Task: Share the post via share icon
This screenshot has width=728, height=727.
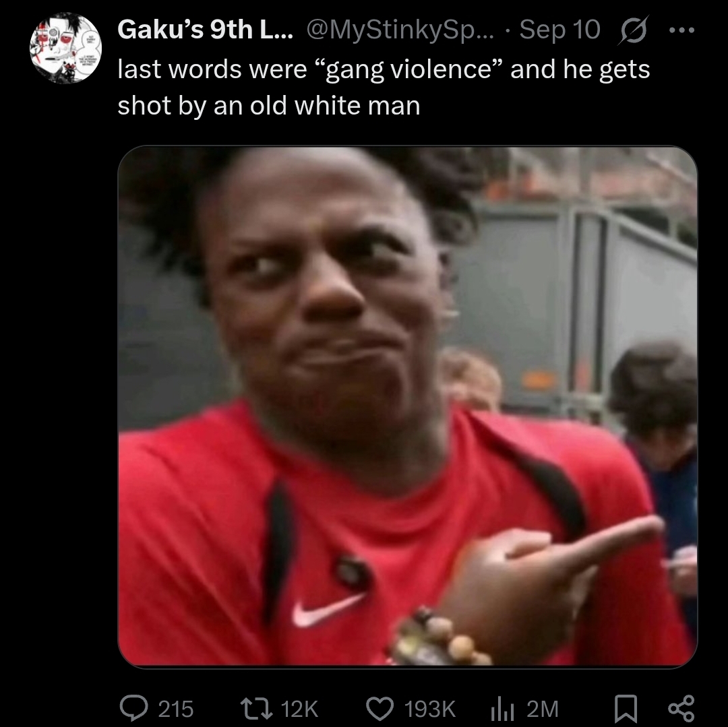Action: pos(681,708)
